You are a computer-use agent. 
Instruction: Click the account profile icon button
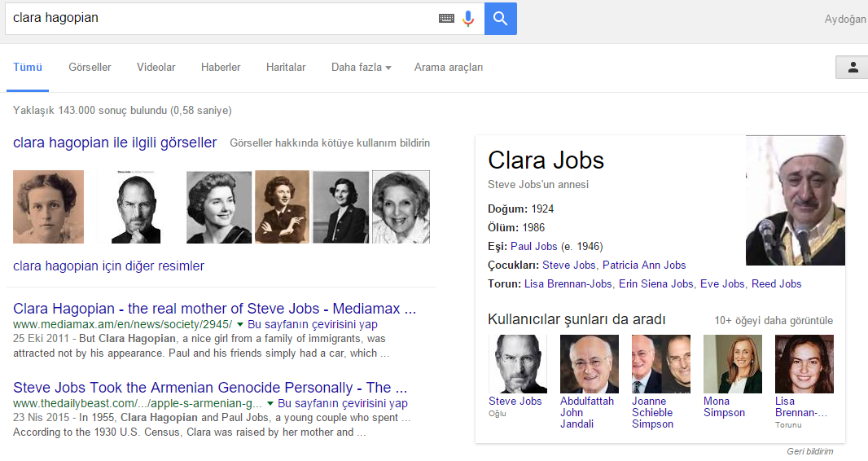click(853, 68)
